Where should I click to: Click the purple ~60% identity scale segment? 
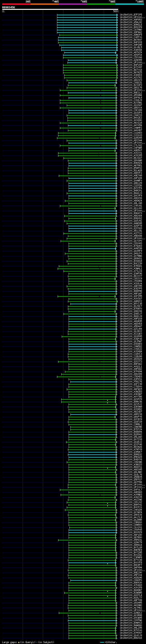pyautogui.click(x=73, y=4)
